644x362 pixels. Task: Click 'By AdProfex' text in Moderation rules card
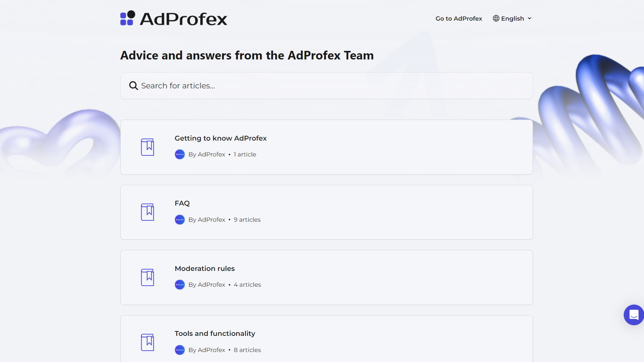pyautogui.click(x=207, y=285)
